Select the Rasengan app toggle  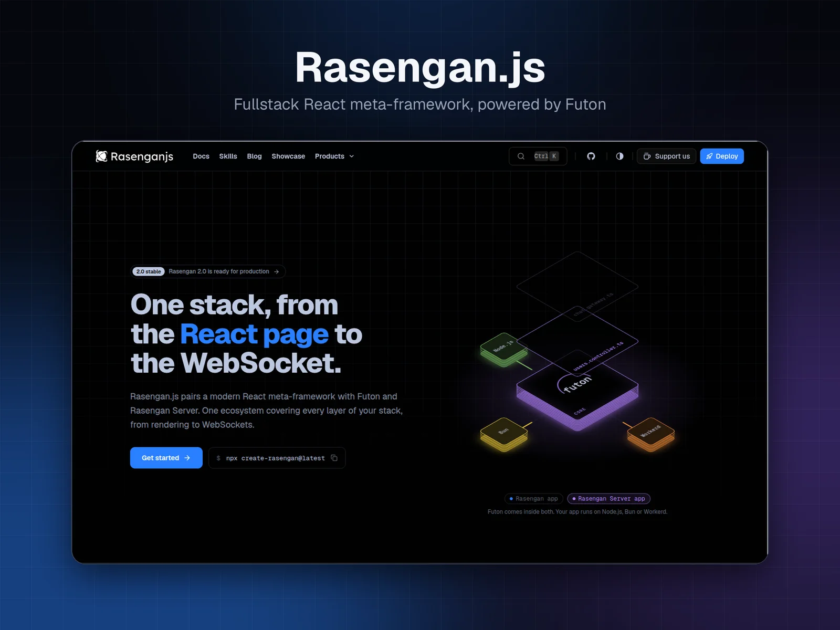pos(534,499)
